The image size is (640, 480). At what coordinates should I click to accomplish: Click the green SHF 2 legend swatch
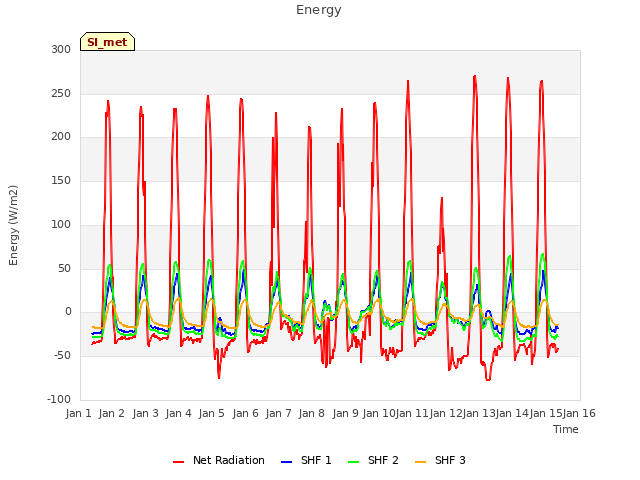(353, 462)
